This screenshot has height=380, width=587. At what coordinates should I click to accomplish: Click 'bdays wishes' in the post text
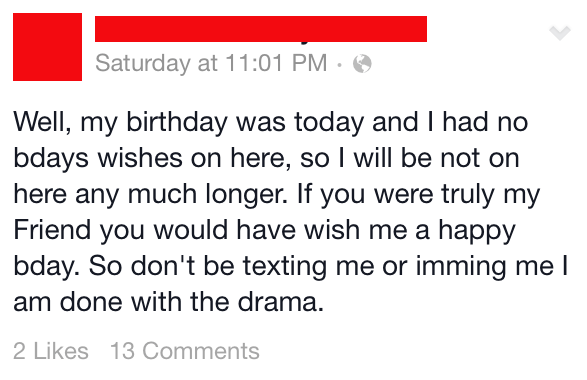pos(98,158)
